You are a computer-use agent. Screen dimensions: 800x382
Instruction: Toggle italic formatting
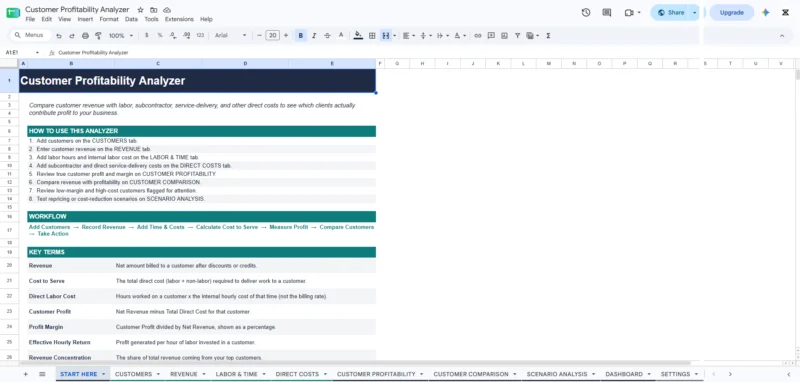coord(314,36)
